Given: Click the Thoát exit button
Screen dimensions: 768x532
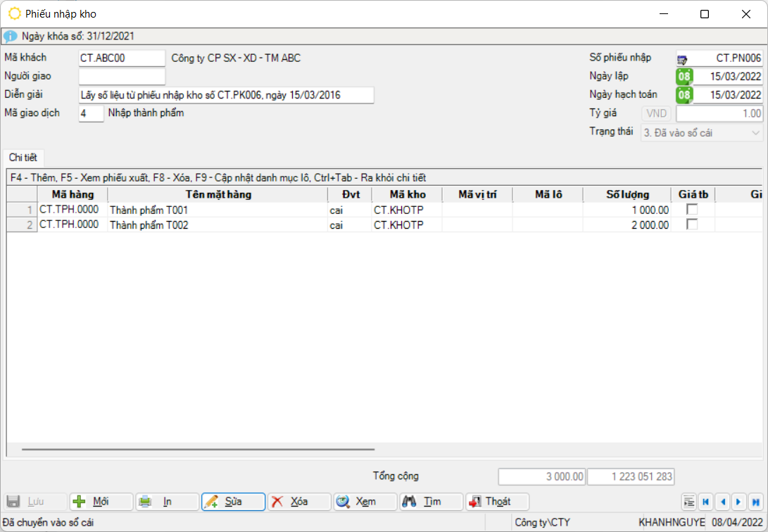Looking at the screenshot, I should (x=497, y=502).
